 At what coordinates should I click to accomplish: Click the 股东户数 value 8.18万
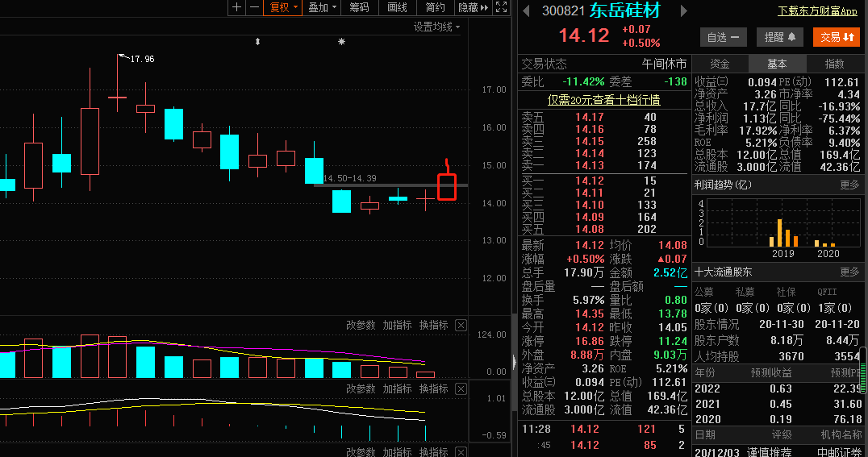click(787, 340)
